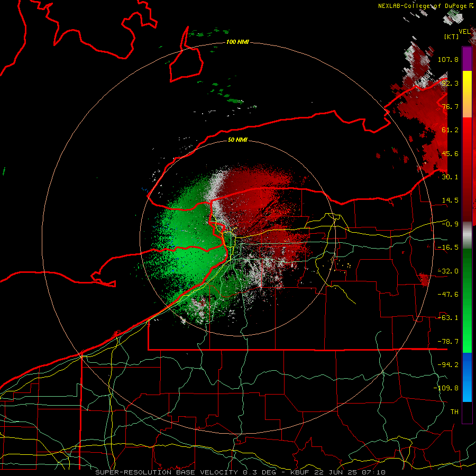Select the -78.7 scale value
The height and width of the screenshot is (476, 476).
(x=448, y=342)
